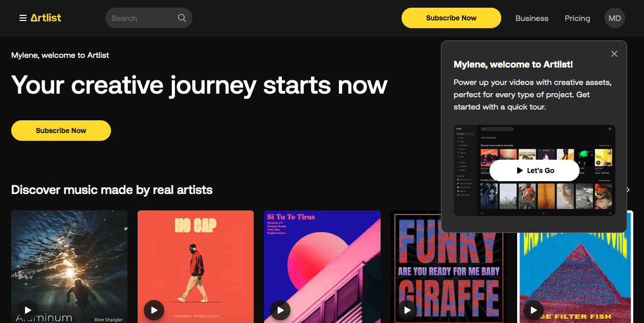The width and height of the screenshot is (644, 323).
Task: Play the No Cap album track
Action: coord(154,310)
